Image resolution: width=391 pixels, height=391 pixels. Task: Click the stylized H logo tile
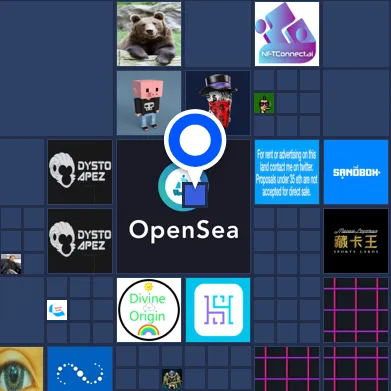point(218,310)
